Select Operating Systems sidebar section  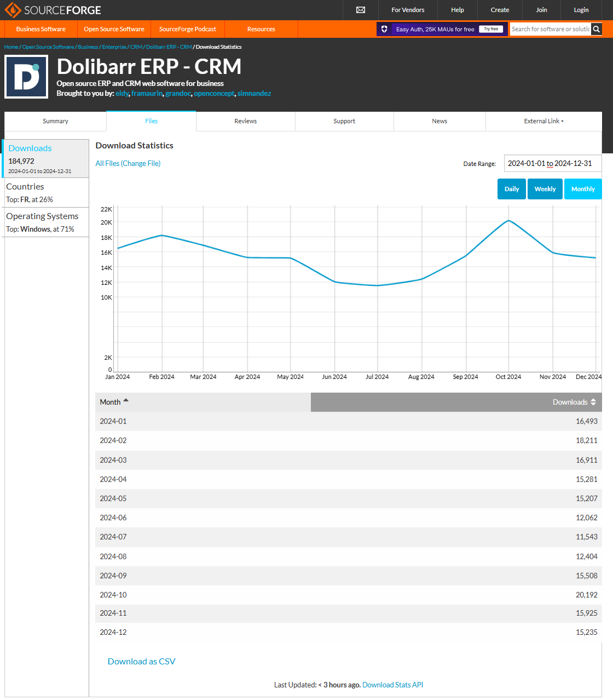(x=47, y=222)
